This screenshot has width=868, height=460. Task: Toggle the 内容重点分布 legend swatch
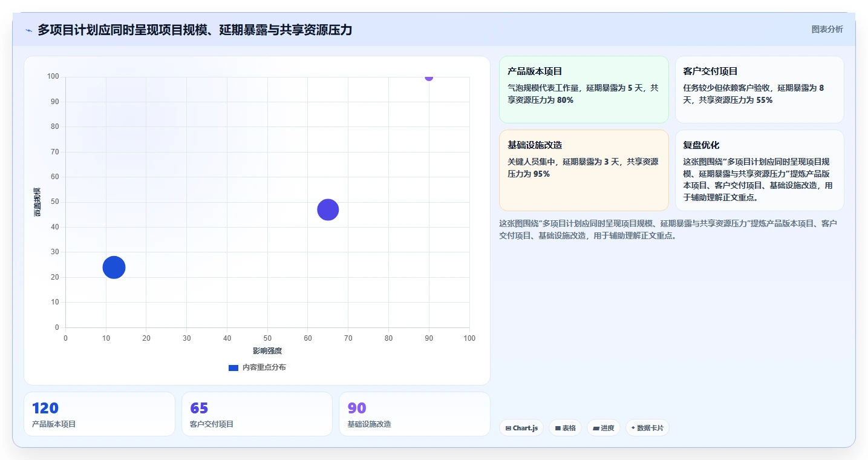pyautogui.click(x=233, y=367)
